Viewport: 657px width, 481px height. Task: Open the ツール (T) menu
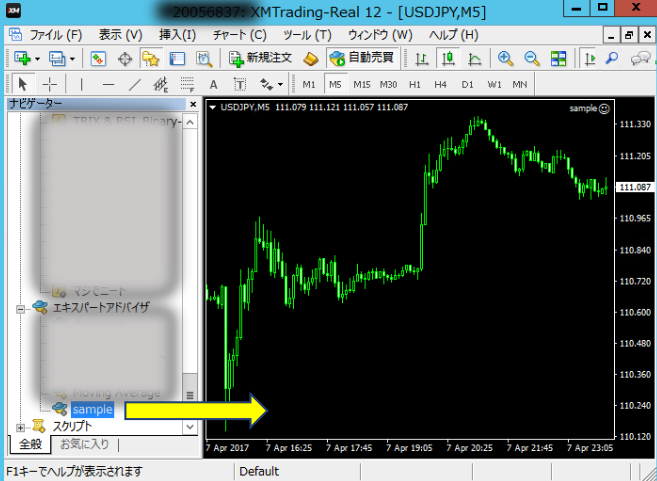pyautogui.click(x=307, y=35)
